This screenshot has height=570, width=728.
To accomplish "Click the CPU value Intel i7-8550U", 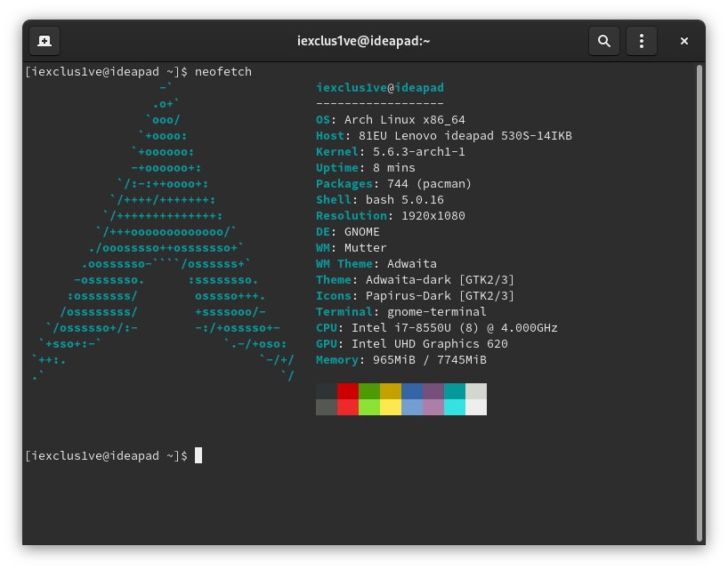I will pos(401,328).
